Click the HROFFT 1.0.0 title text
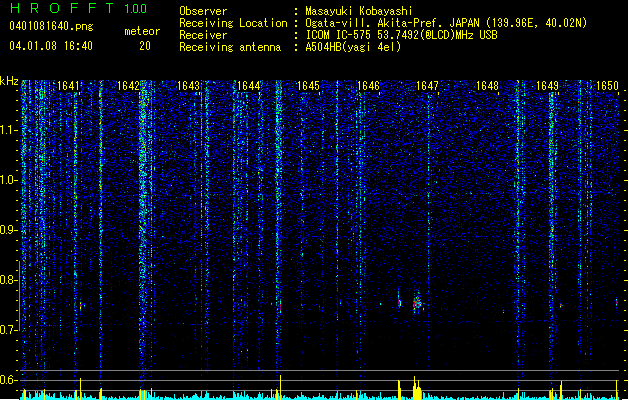The image size is (629, 400). click(78, 8)
